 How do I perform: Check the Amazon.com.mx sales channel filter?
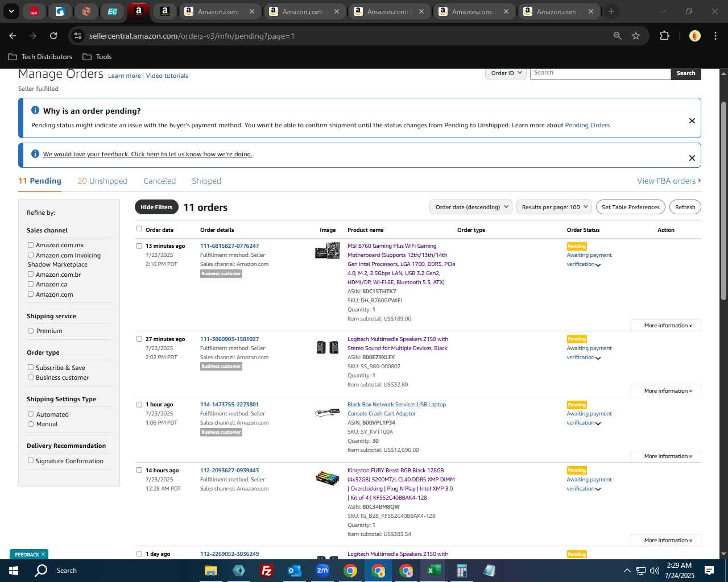tap(31, 245)
